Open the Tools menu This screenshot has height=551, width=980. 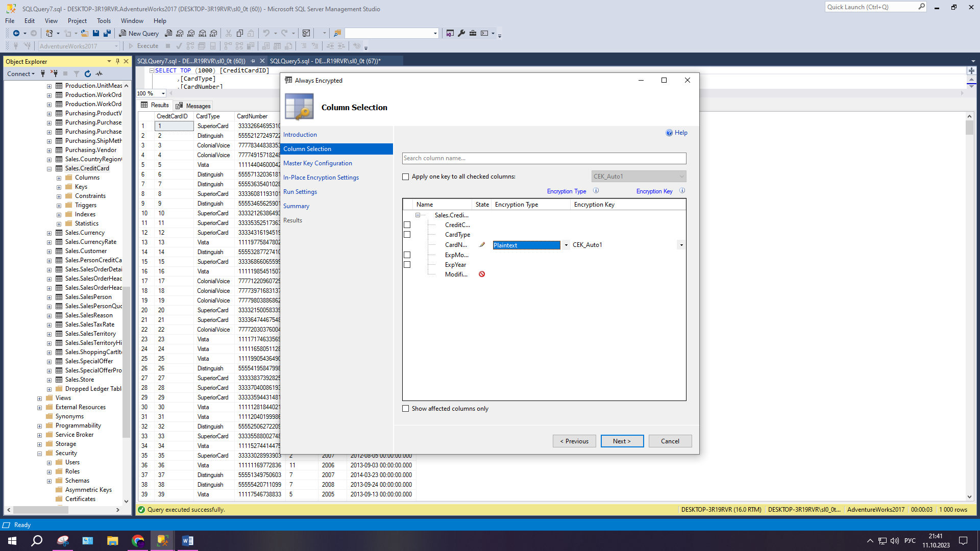[104, 21]
